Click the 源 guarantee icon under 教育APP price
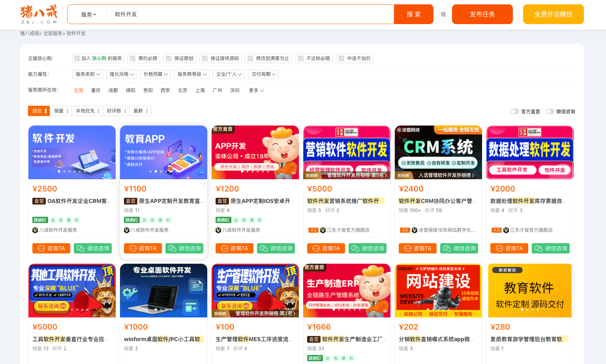Image resolution: width=606 pixels, height=364 pixels. [159, 220]
